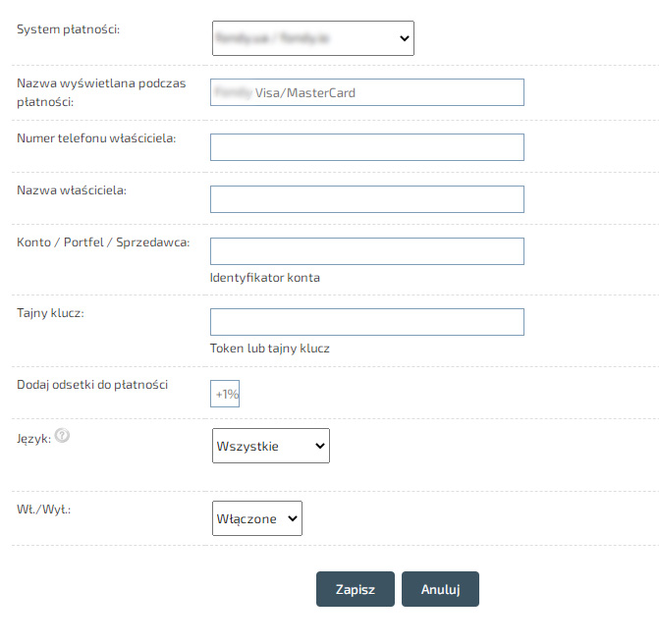Focus the Visa/MasterCard display name field

(366, 92)
